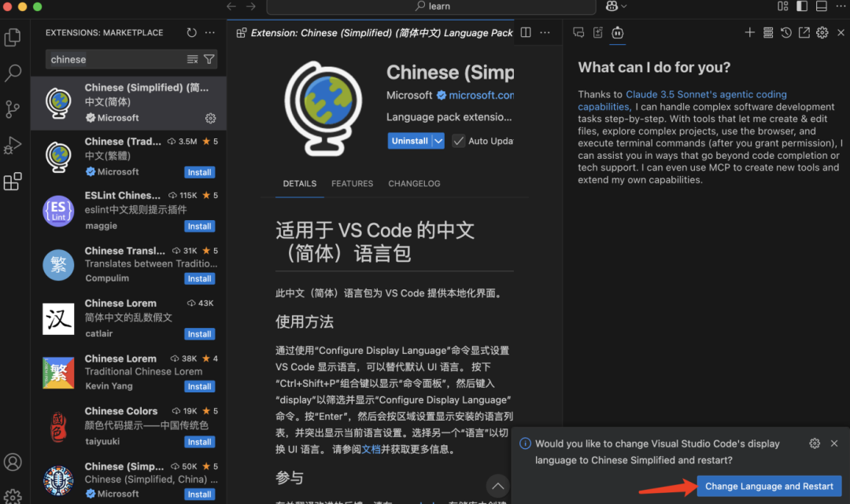Refresh the extensions marketplace list
The height and width of the screenshot is (504, 850).
[192, 33]
